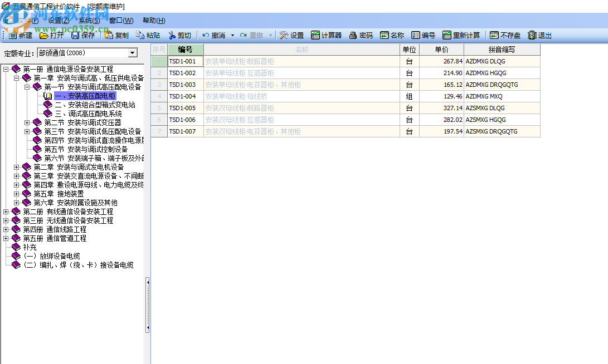Click the 编号 column header
This screenshot has width=608, height=364.
(186, 50)
